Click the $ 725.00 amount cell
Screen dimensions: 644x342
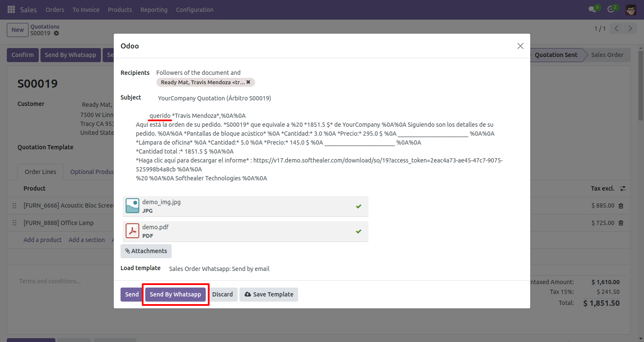603,223
